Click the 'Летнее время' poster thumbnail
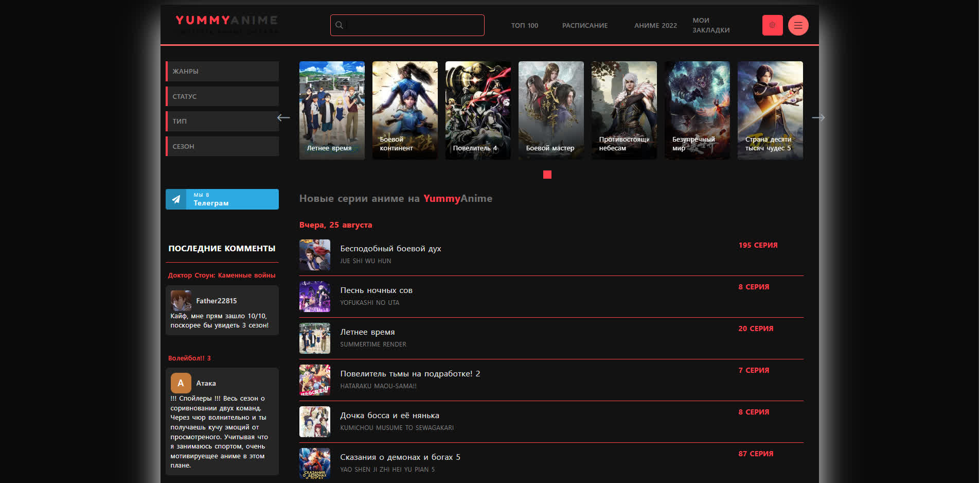 pyautogui.click(x=332, y=110)
